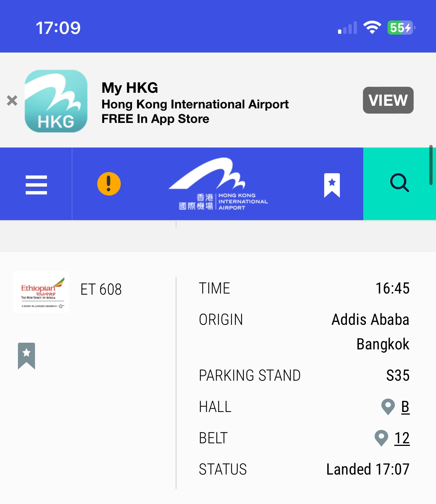Viewport: 436px width, 504px height.
Task: Bookmark flight ET 608
Action: point(26,356)
